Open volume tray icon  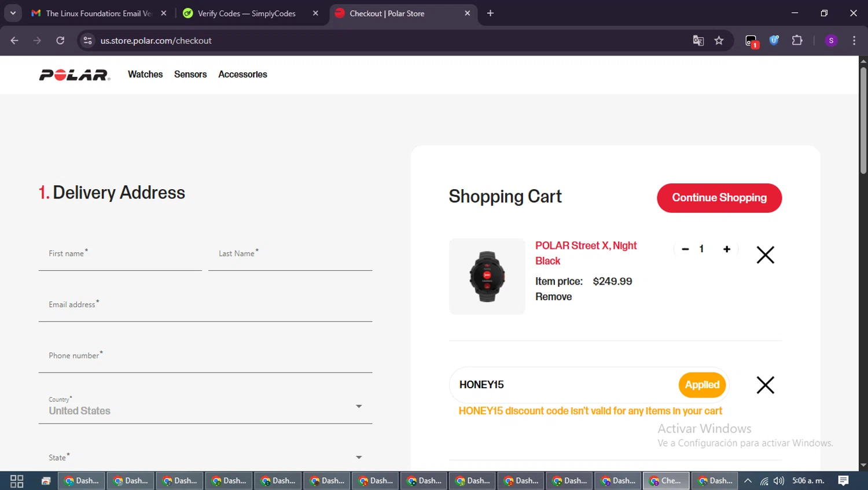[779, 481]
